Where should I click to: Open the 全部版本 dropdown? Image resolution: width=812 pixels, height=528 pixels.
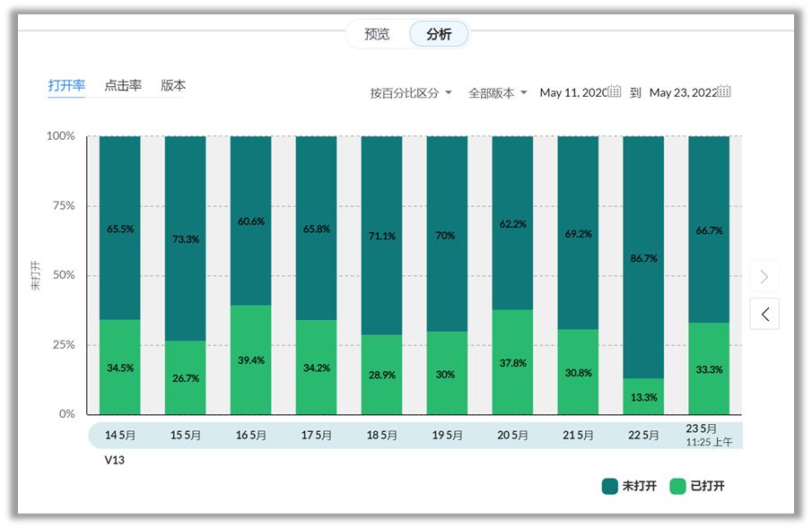(498, 93)
